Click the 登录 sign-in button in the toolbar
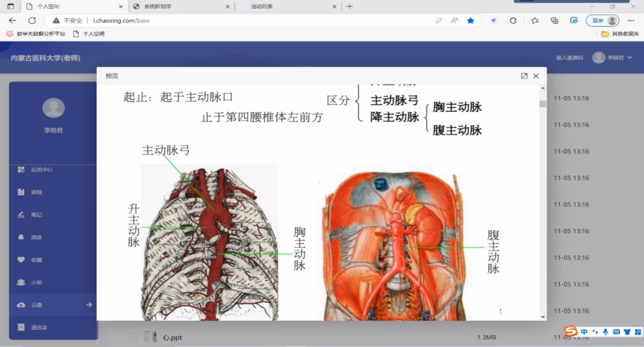This screenshot has height=347, width=644. pos(602,20)
